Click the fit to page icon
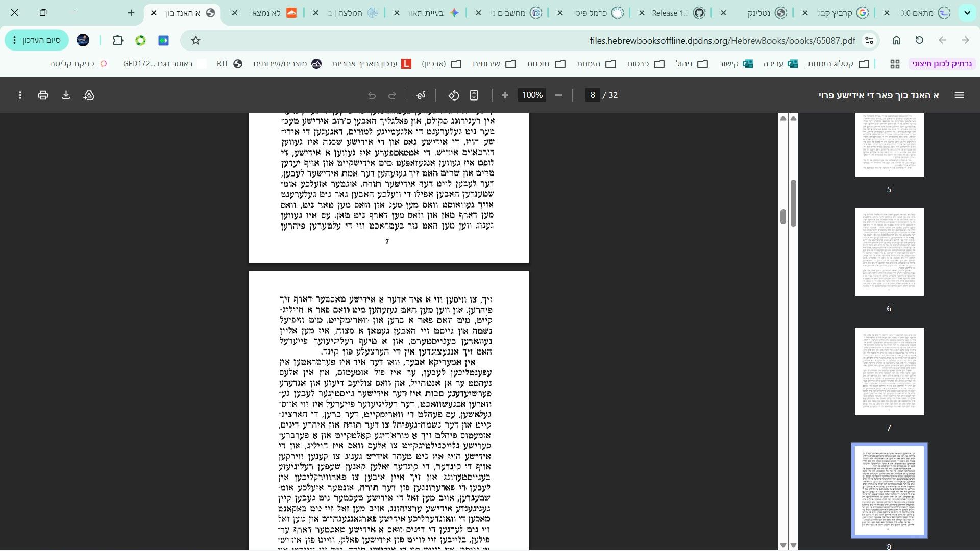 (x=474, y=95)
